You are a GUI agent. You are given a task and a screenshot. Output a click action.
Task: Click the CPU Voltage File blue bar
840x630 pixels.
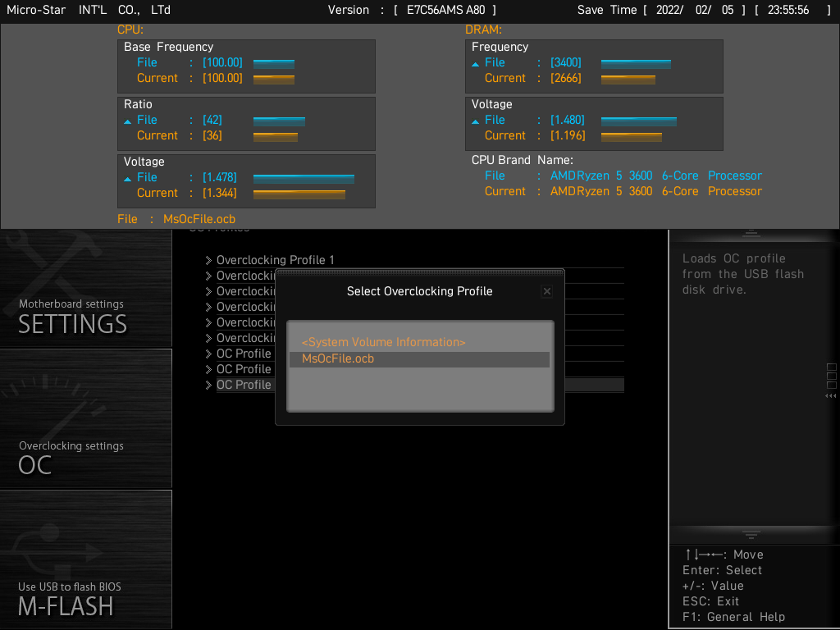[x=304, y=177]
